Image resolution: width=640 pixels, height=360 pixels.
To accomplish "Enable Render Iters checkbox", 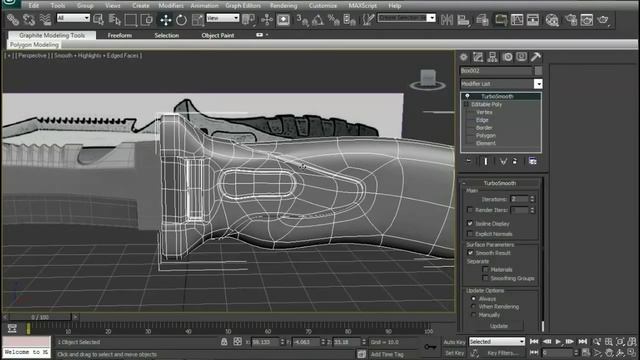I will point(470,210).
